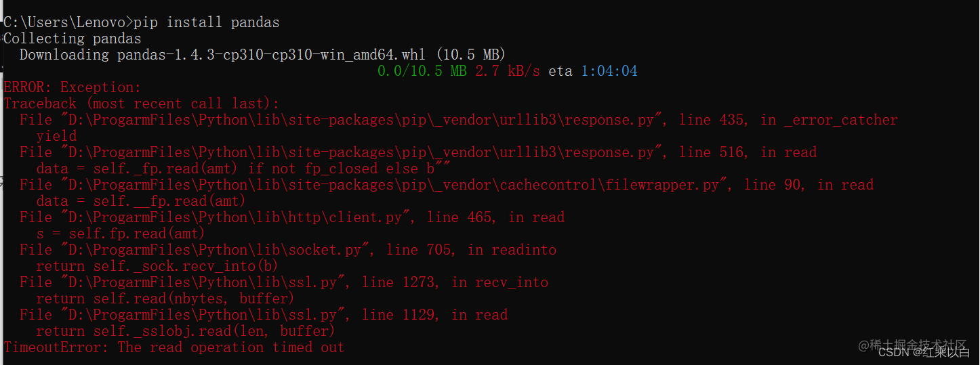Click the green 0.0/10.5 MB progress text
980x365 pixels.
pos(422,71)
